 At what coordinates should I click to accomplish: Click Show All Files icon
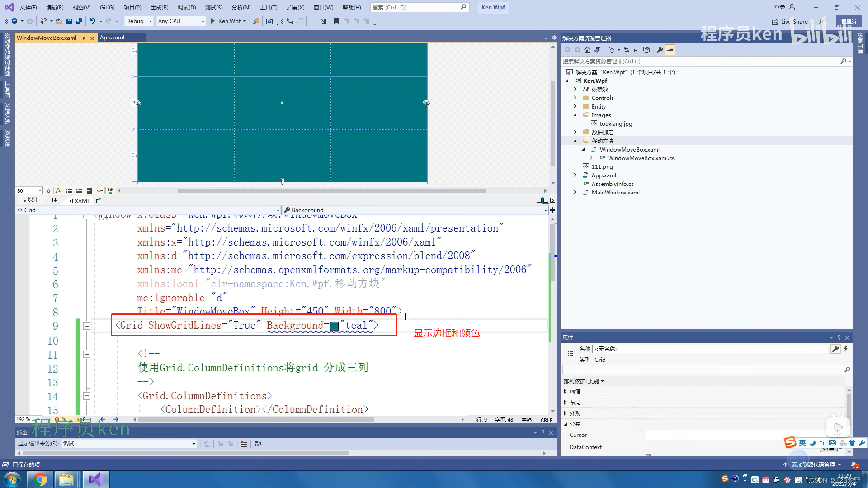coord(646,50)
